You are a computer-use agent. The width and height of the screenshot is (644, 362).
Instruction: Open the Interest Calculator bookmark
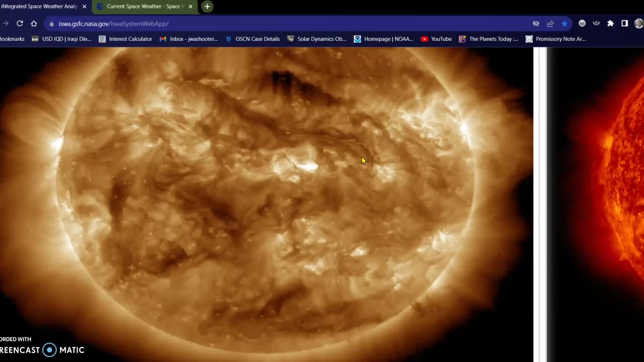[x=125, y=39]
